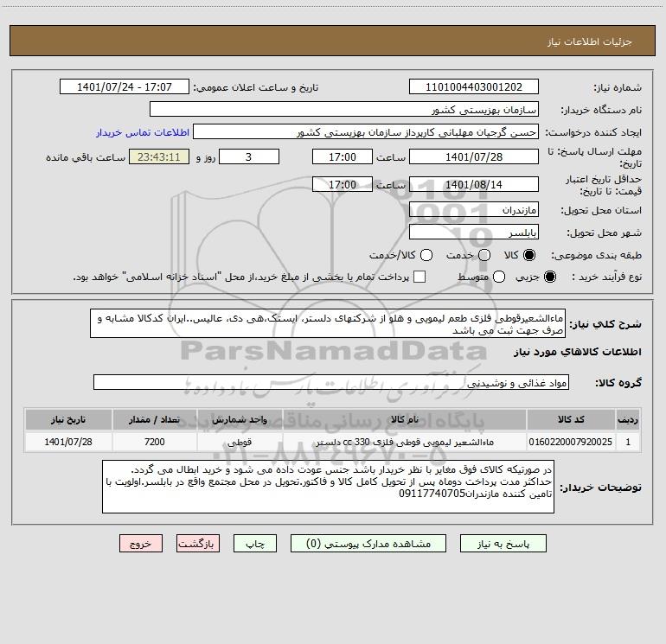Click the buyer notes text area
The width and height of the screenshot is (666, 644).
pyautogui.click(x=329, y=487)
